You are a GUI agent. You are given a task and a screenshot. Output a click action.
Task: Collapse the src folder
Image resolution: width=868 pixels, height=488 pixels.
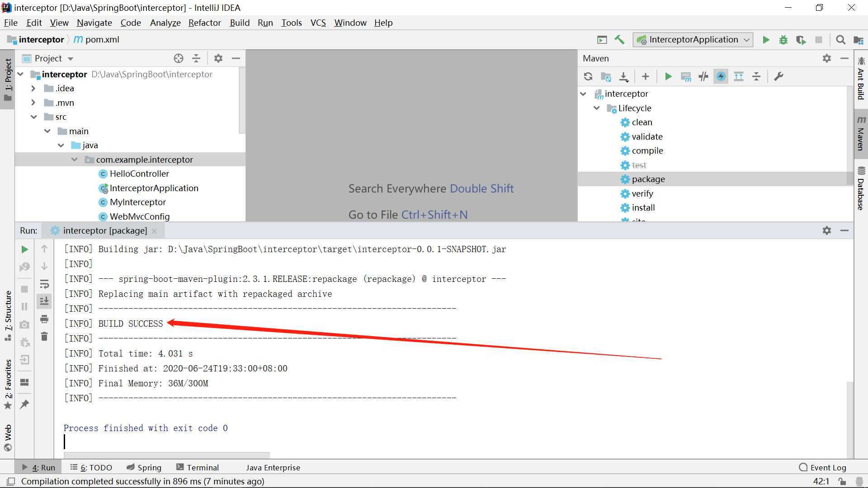[34, 117]
